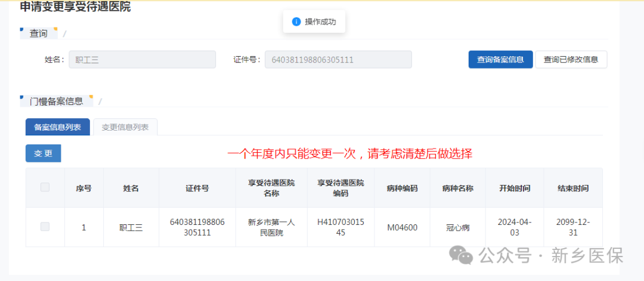The image size is (644, 281).
Task: Click the 2024-04-03 start date cell
Action: coord(515,227)
